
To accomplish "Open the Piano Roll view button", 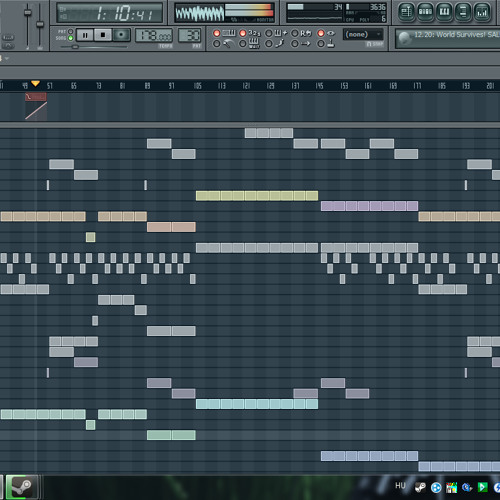I will (x=444, y=12).
